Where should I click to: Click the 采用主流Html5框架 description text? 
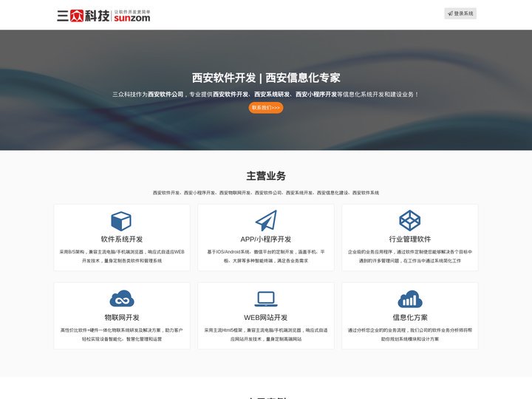click(266, 335)
